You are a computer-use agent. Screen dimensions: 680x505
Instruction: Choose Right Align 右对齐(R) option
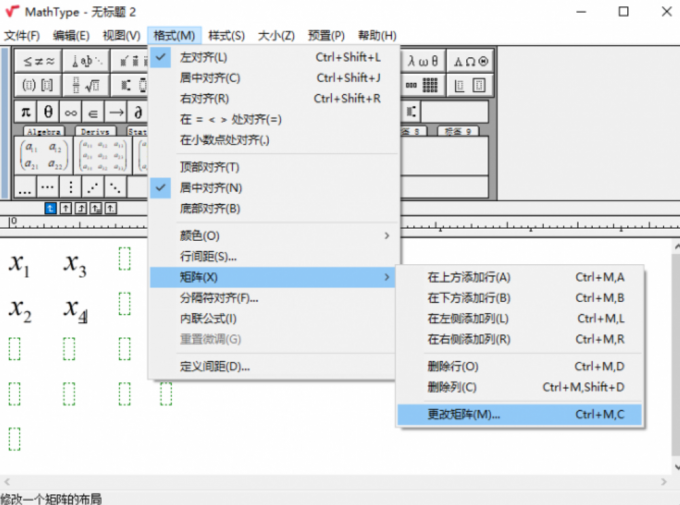272,98
